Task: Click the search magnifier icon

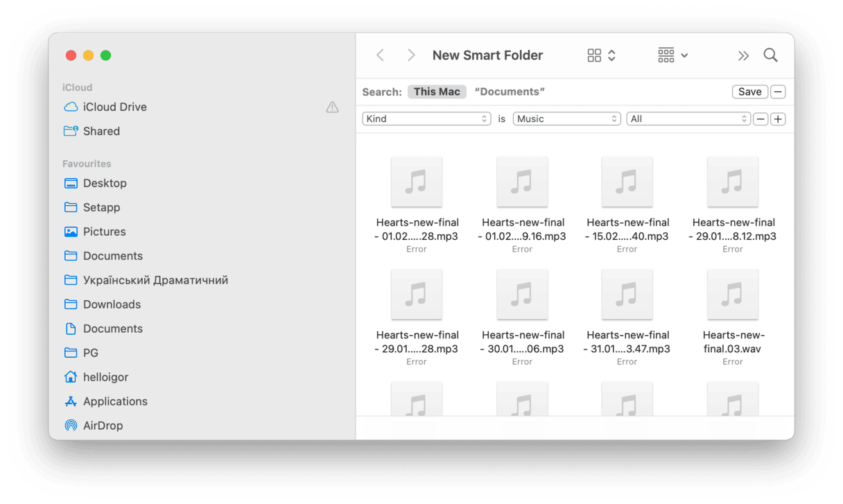Action: (770, 55)
